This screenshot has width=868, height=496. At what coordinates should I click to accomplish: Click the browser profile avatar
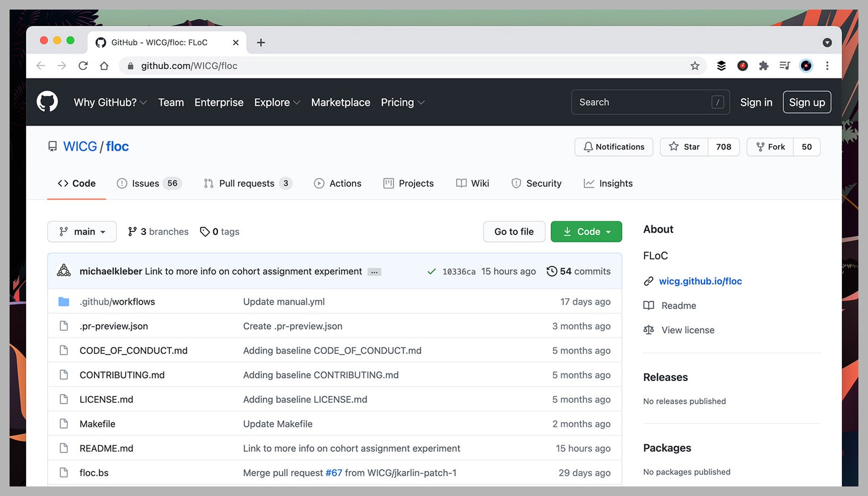(806, 66)
